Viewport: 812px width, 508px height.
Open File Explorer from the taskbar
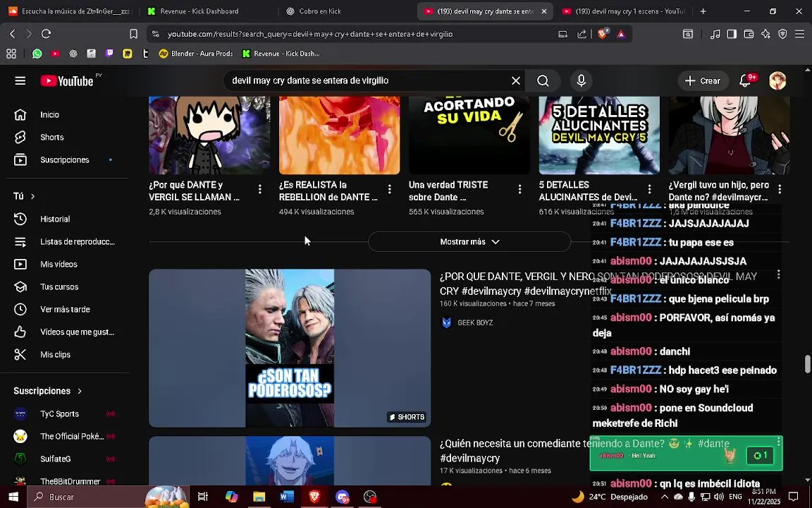pyautogui.click(x=259, y=497)
